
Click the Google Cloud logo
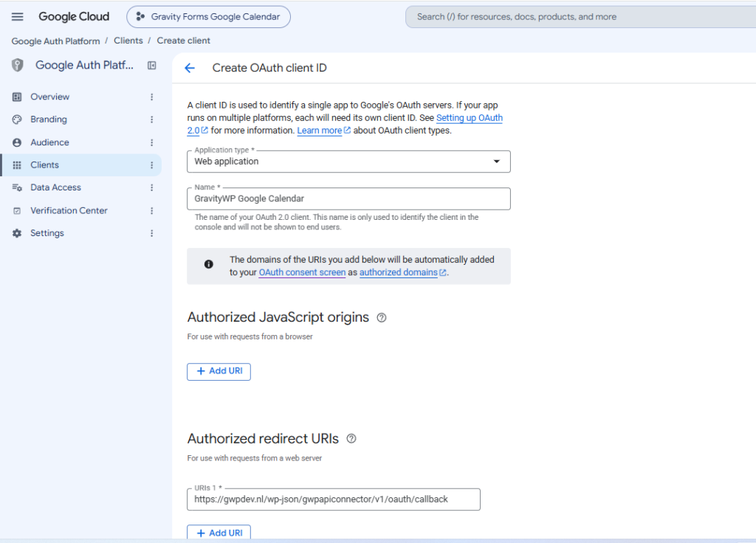(x=74, y=17)
